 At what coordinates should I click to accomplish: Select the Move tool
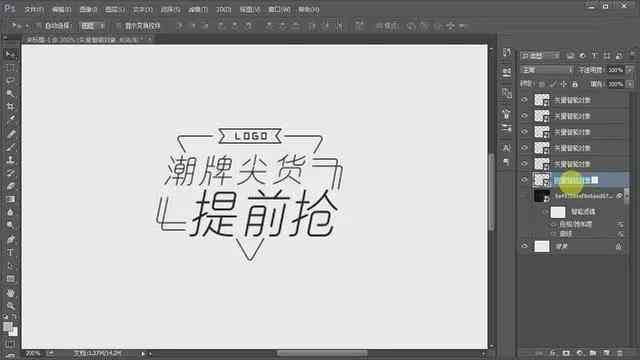pos(10,54)
